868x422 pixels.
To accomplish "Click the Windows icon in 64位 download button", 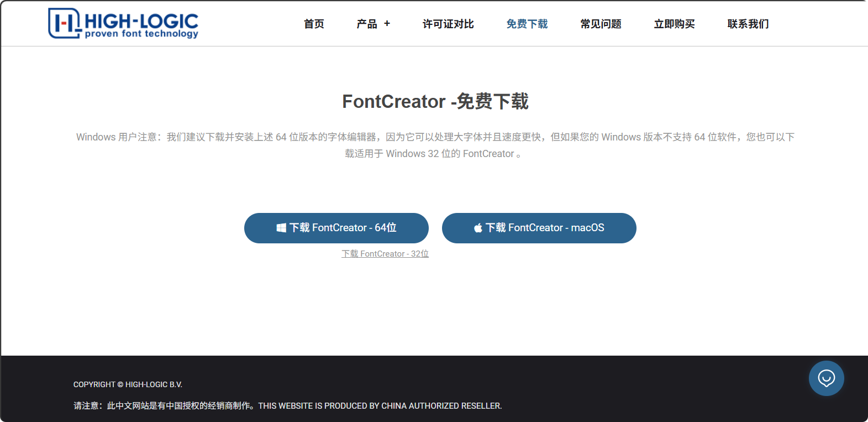I will pos(281,228).
